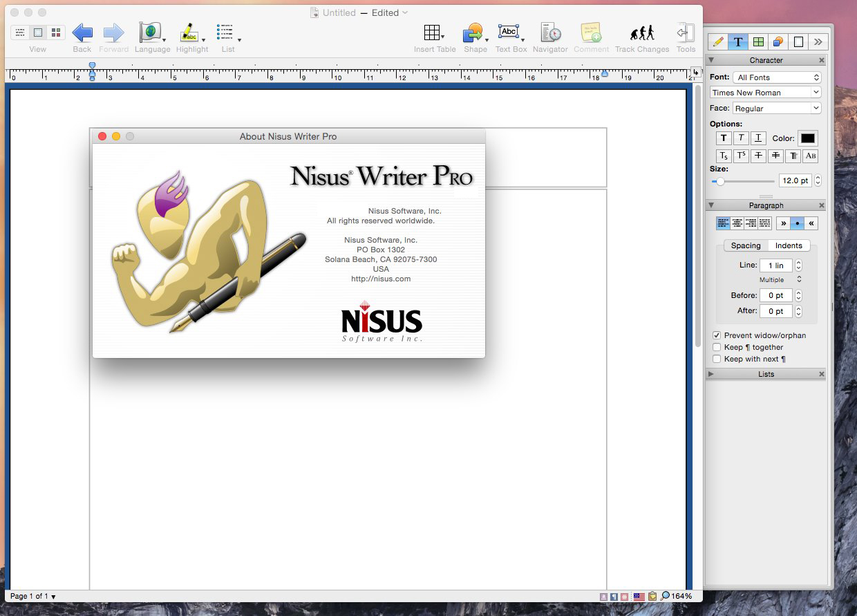857x616 pixels.
Task: Click the black text Color swatch
Action: tap(807, 138)
